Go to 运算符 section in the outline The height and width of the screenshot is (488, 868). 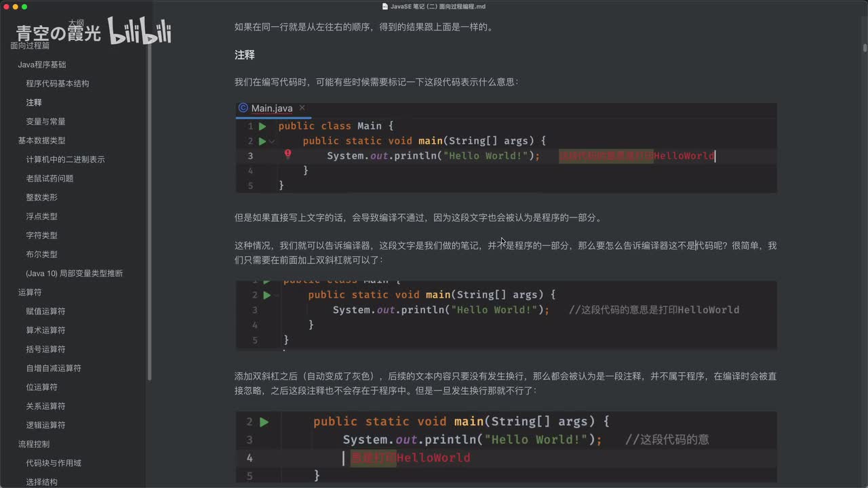point(30,292)
